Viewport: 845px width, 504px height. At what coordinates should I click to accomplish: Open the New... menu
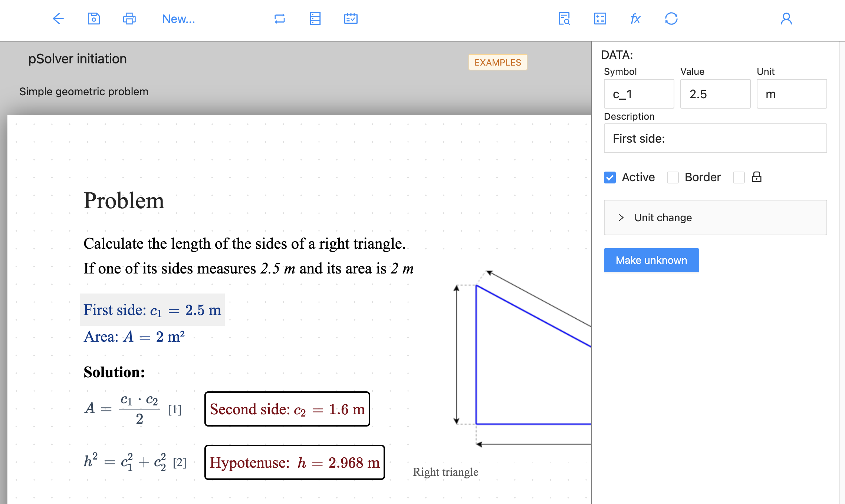point(179,19)
